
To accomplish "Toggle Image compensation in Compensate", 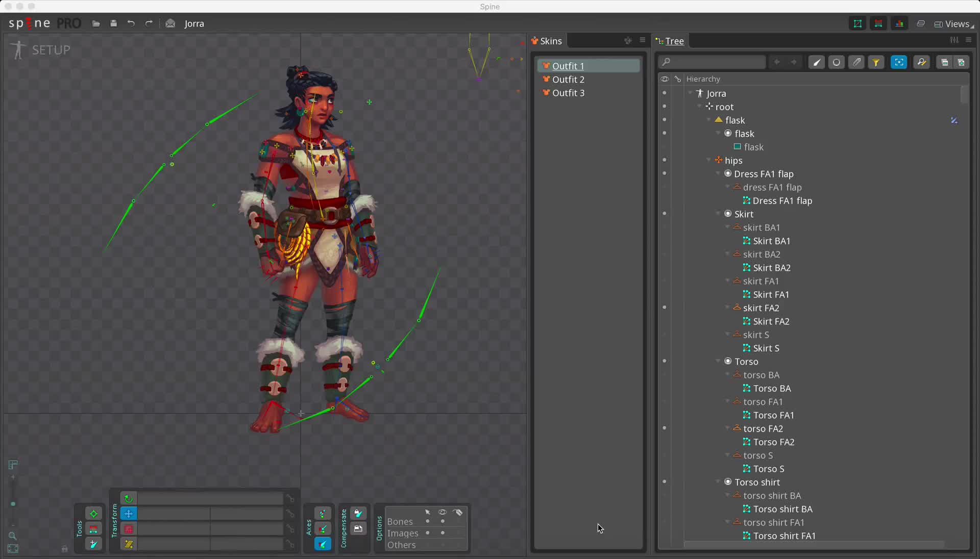I will [358, 529].
